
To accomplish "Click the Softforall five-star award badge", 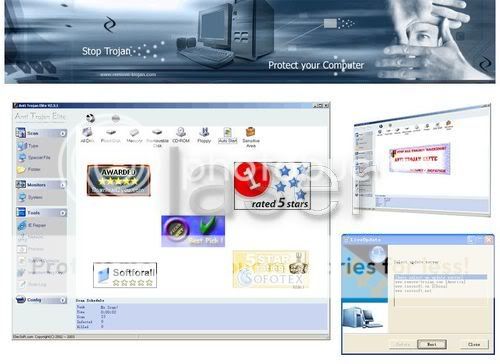I will tap(125, 275).
